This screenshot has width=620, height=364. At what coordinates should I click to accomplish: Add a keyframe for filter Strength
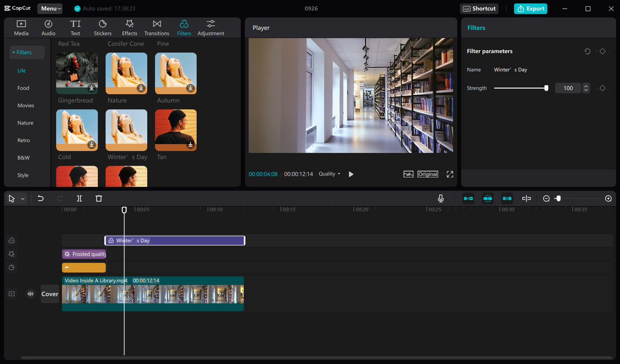602,88
